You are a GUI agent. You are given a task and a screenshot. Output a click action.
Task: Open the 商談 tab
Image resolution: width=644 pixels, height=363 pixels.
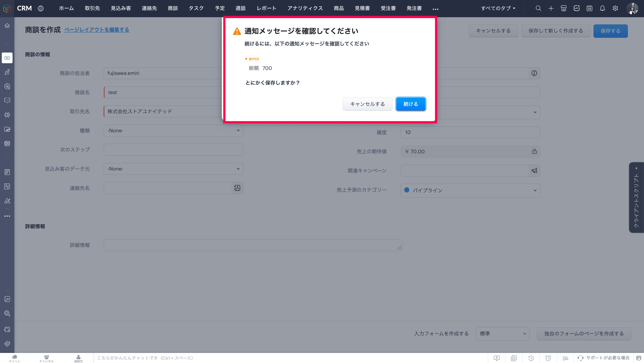[x=173, y=8]
